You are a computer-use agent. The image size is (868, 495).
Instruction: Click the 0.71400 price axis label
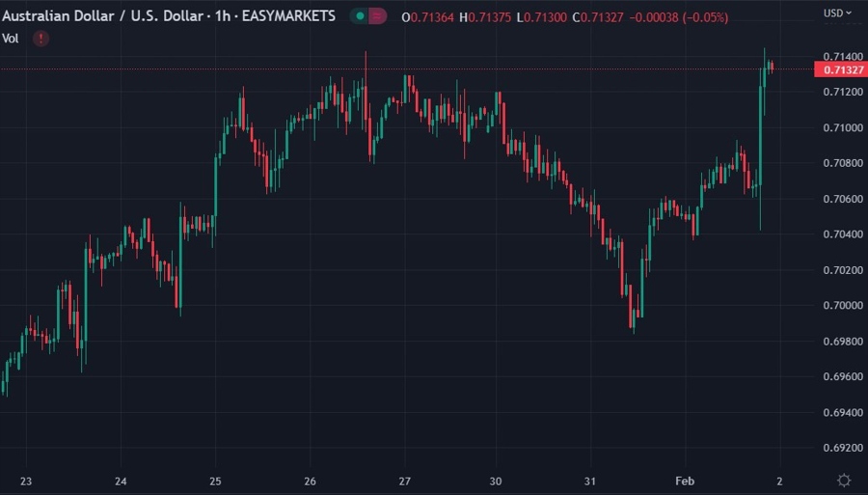[843, 57]
